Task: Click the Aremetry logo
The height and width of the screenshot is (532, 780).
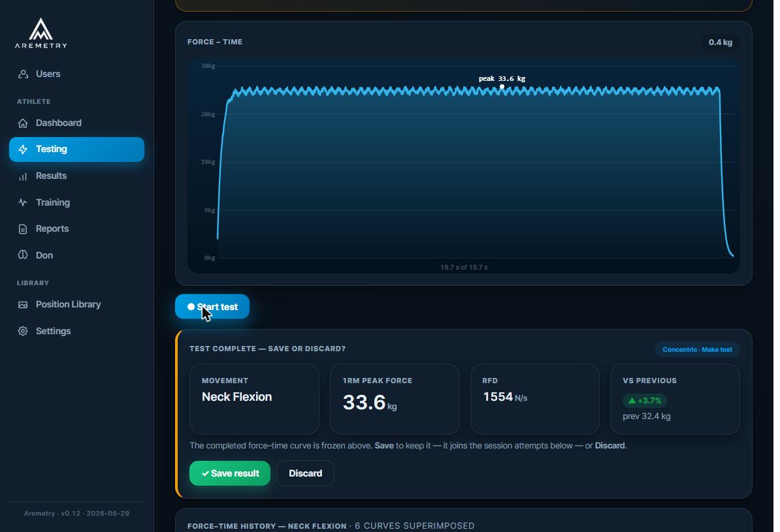Action: [x=41, y=33]
